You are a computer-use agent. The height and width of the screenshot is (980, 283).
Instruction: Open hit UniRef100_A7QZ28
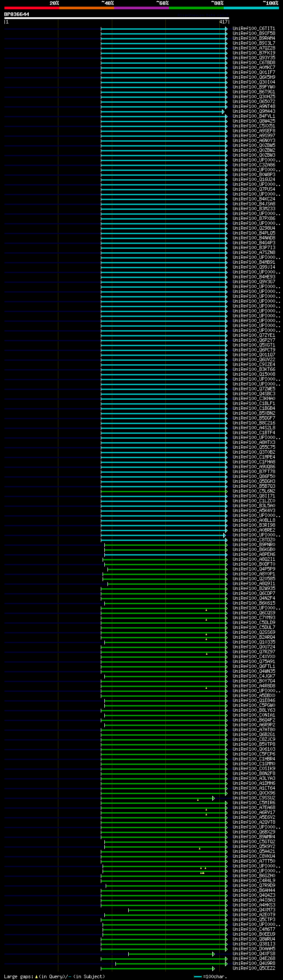tap(254, 48)
